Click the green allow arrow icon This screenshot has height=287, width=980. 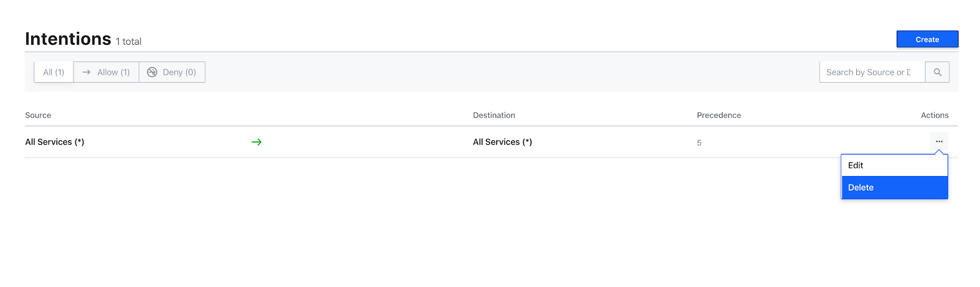(x=257, y=142)
